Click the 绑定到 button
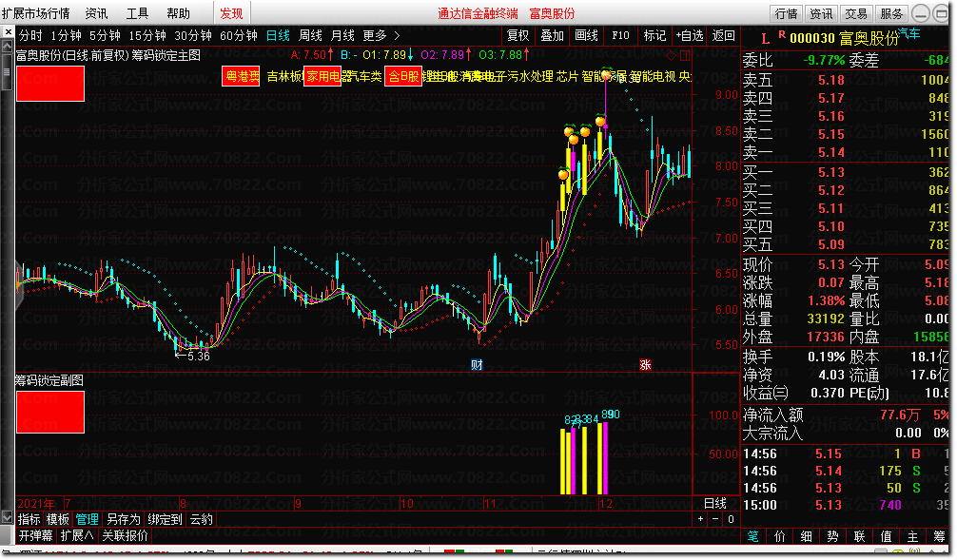This screenshot has height=560, width=957. click(x=165, y=519)
